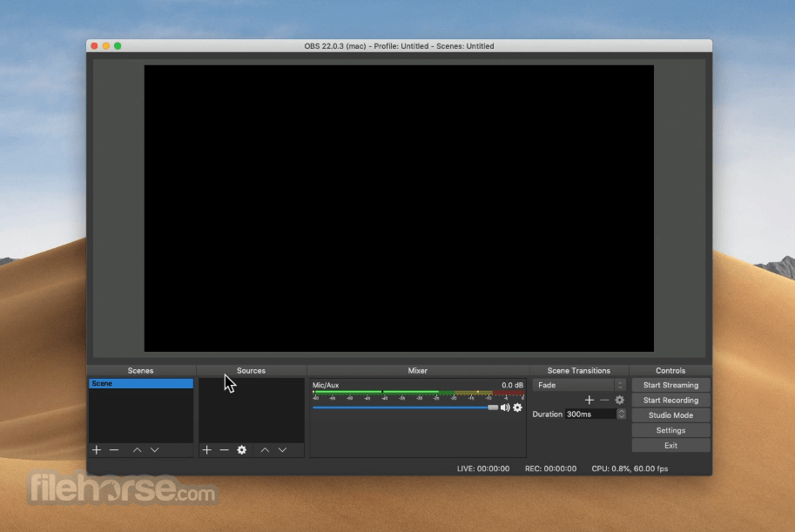
Task: Mute Mic/Aux with speaker icon
Action: point(505,407)
